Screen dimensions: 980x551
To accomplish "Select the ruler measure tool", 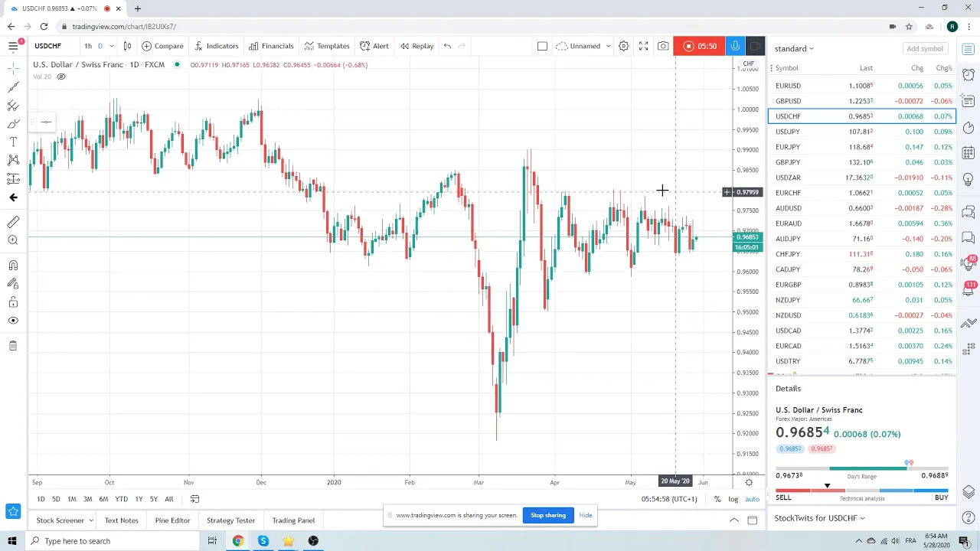I will pos(13,222).
